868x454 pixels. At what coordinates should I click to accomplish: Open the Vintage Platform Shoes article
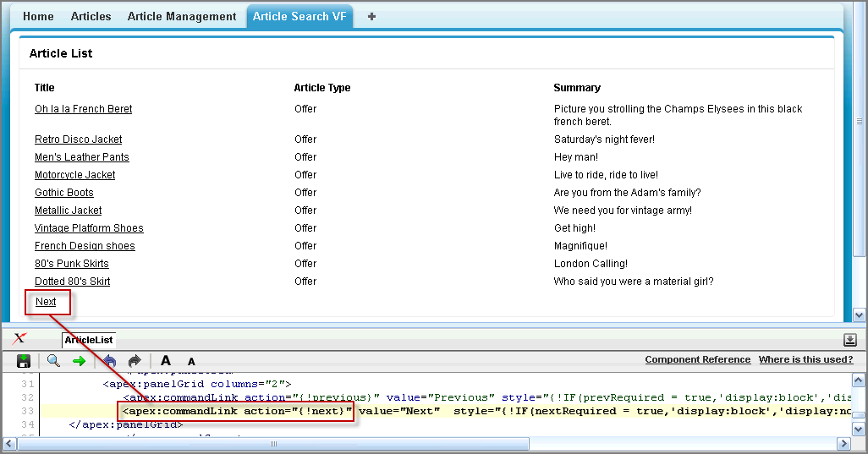point(89,227)
